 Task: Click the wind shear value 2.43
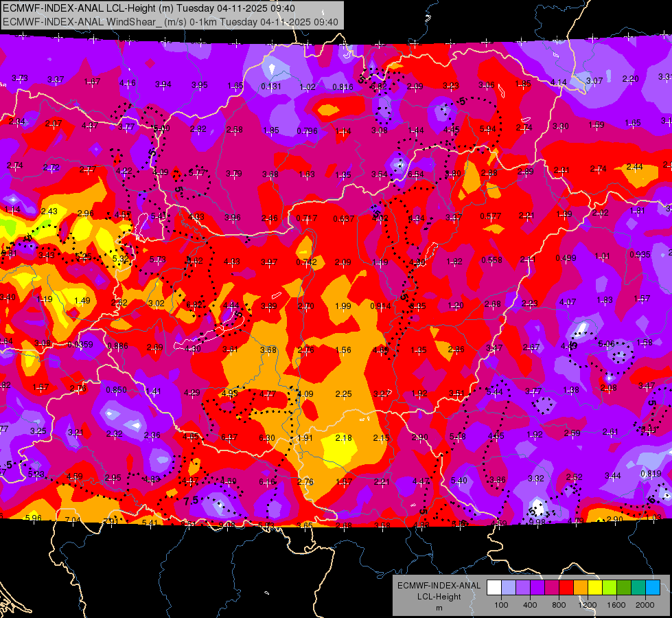tap(49, 211)
